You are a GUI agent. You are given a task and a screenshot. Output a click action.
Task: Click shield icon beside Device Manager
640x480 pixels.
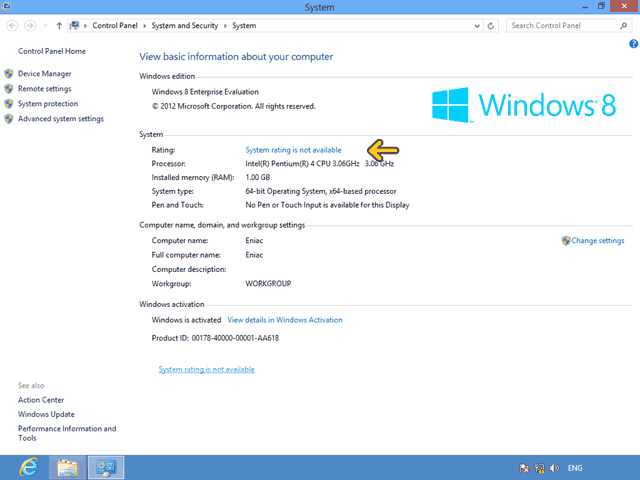pos(9,73)
